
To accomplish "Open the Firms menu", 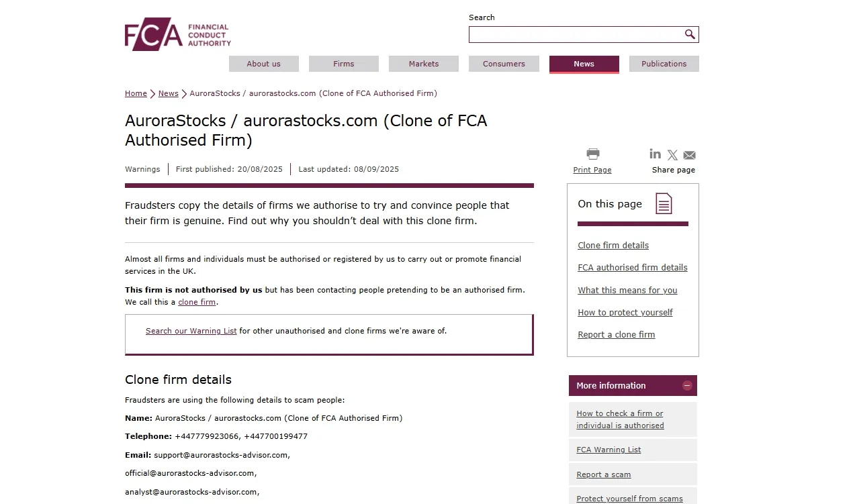I will 343,64.
